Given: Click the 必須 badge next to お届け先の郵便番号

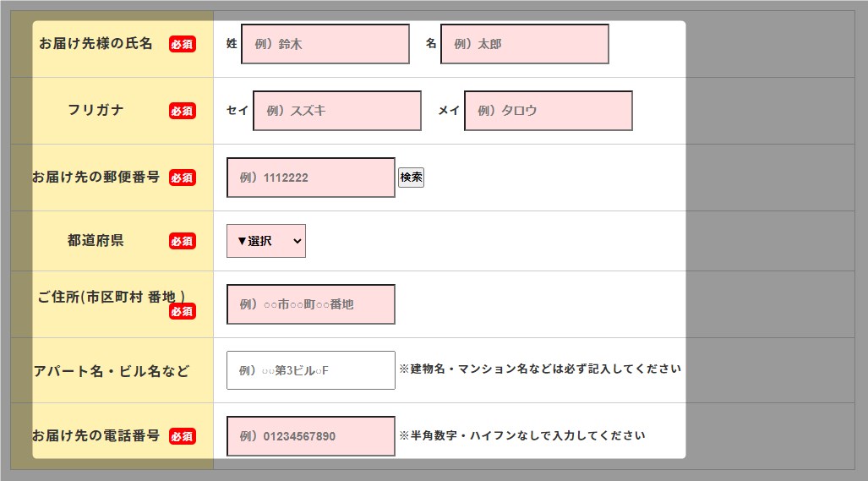Looking at the screenshot, I should [182, 178].
